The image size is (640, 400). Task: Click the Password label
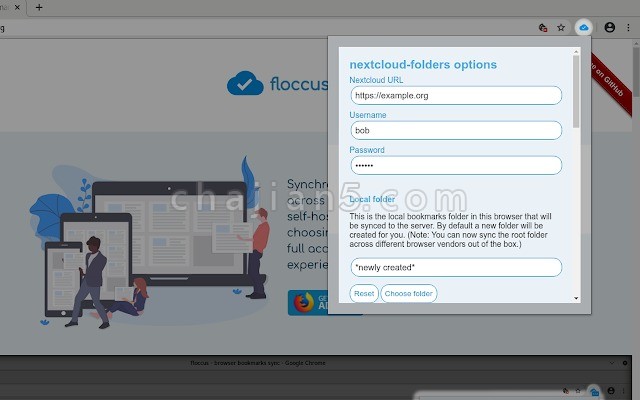coord(367,150)
